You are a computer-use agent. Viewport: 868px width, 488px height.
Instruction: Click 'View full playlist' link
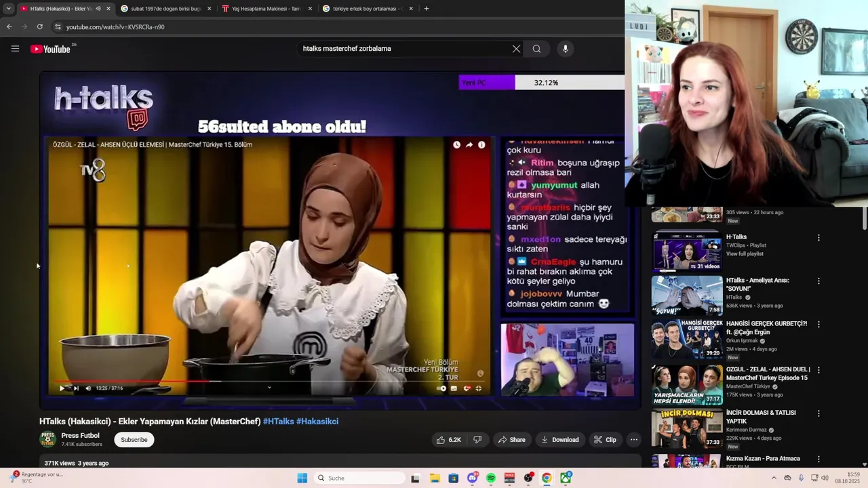coord(745,254)
